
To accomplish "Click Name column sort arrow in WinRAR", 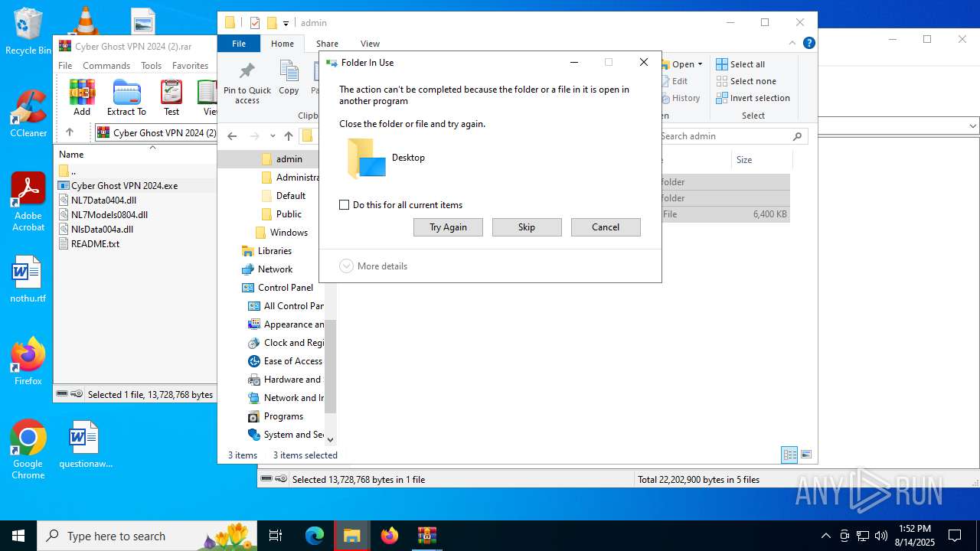I will [x=152, y=148].
